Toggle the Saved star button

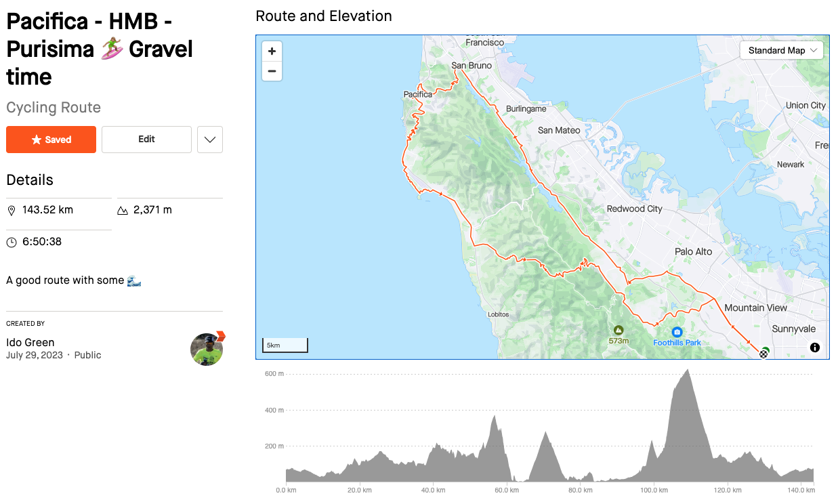click(x=51, y=140)
